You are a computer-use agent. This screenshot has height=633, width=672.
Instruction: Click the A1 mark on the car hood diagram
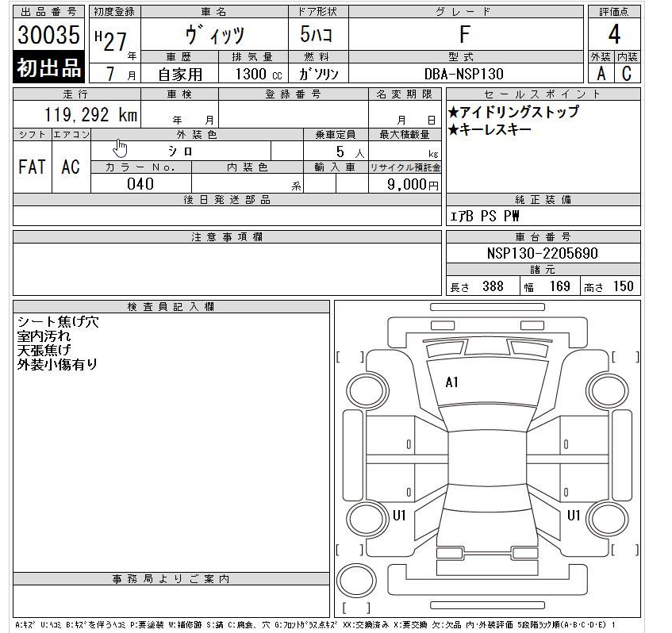coord(452,382)
